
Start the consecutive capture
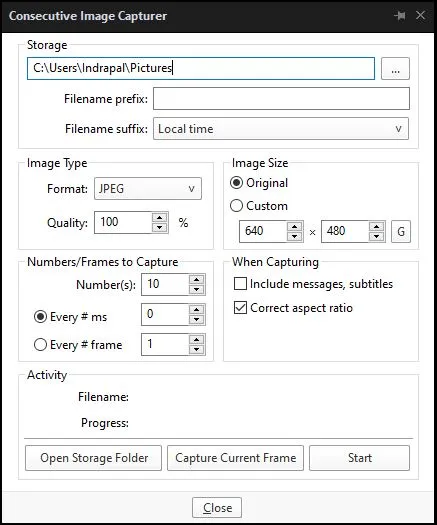[359, 458]
